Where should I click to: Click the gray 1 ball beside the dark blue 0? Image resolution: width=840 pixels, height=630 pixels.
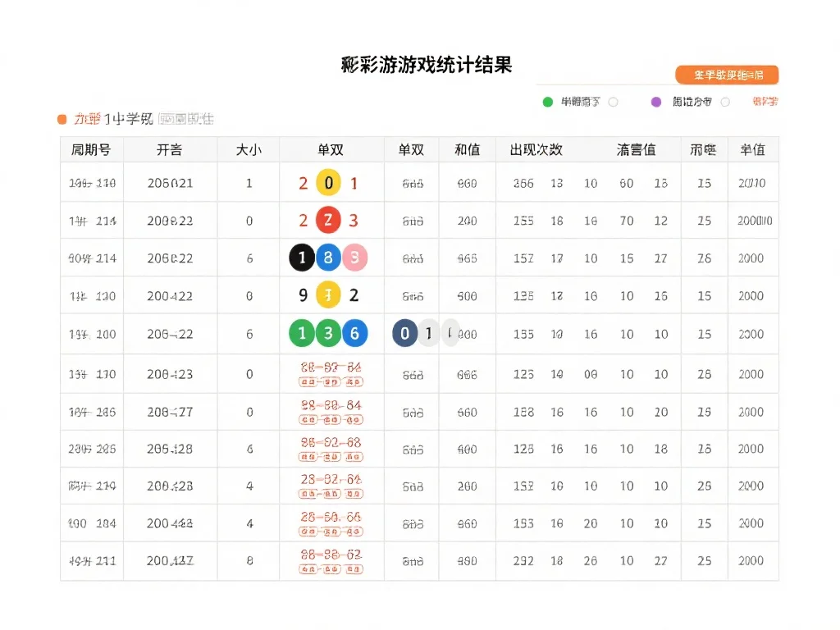(428, 333)
